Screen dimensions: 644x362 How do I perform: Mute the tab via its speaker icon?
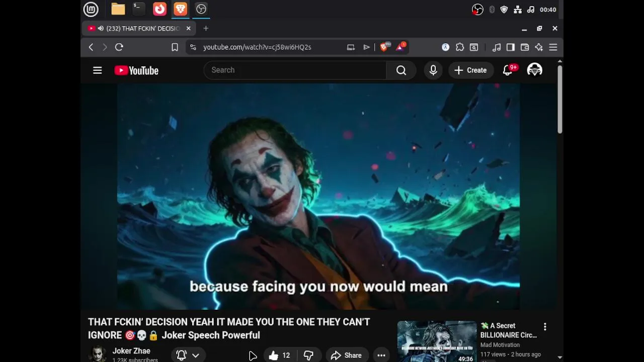pyautogui.click(x=101, y=29)
